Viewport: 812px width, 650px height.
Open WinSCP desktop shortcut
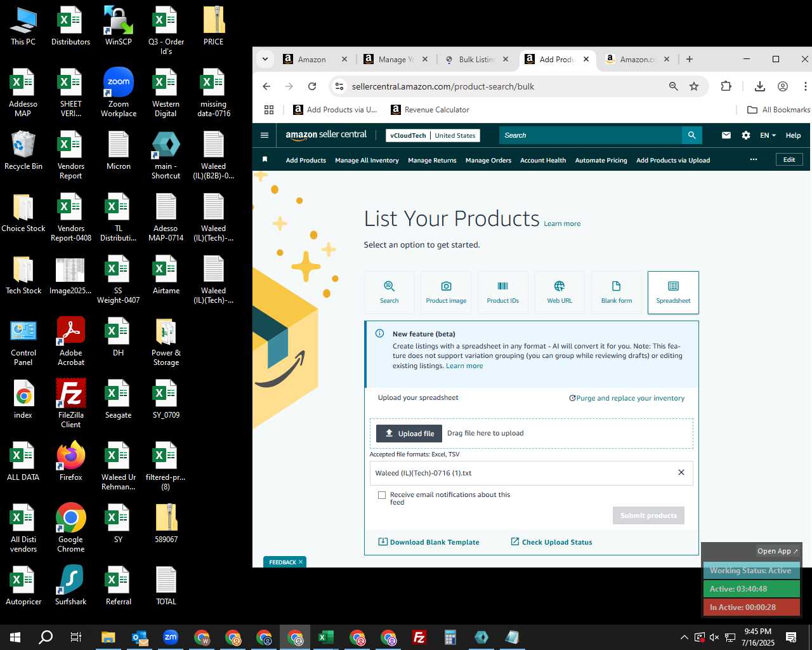click(x=119, y=26)
